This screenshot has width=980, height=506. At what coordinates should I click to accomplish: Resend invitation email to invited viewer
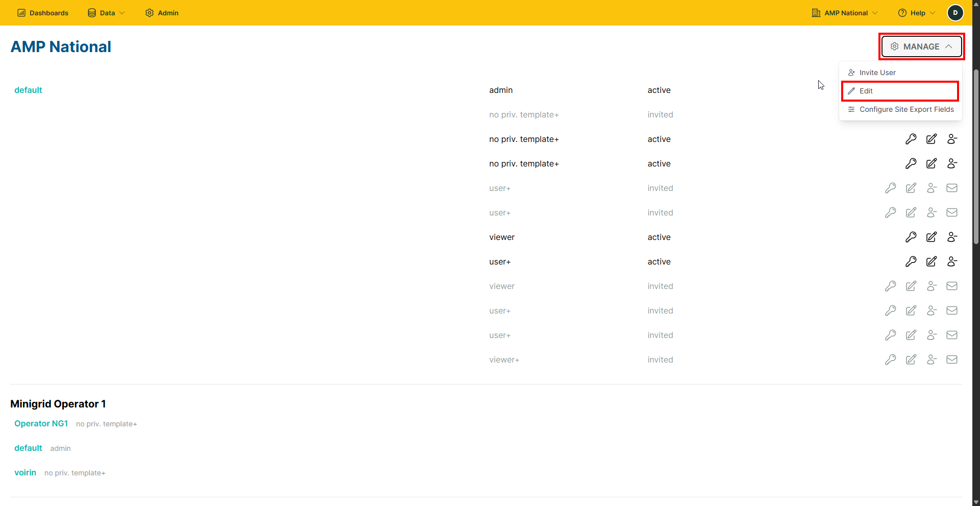pyautogui.click(x=952, y=286)
